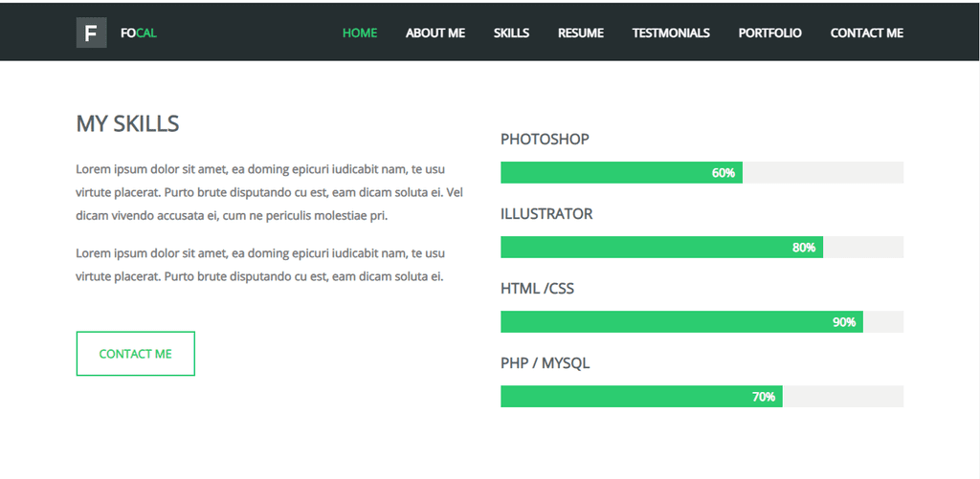Click the F logo icon in the header
Viewport: 980px width, 479px height.
[91, 33]
